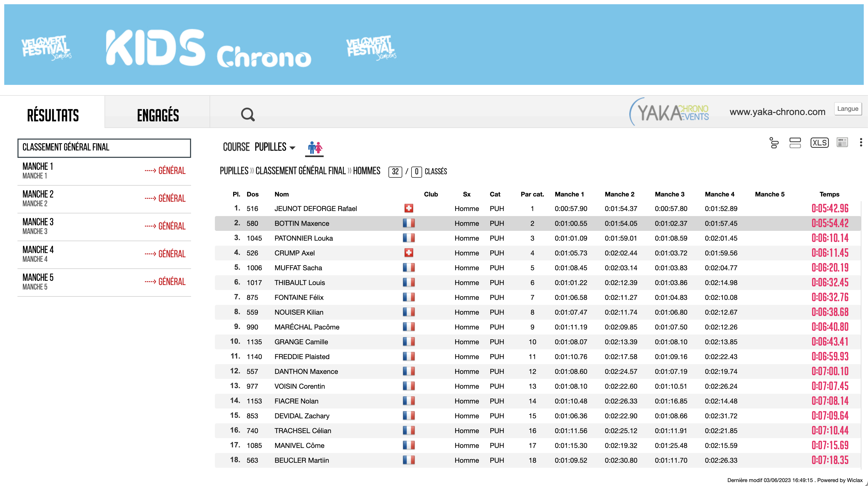Click the print layout icon

point(795,143)
